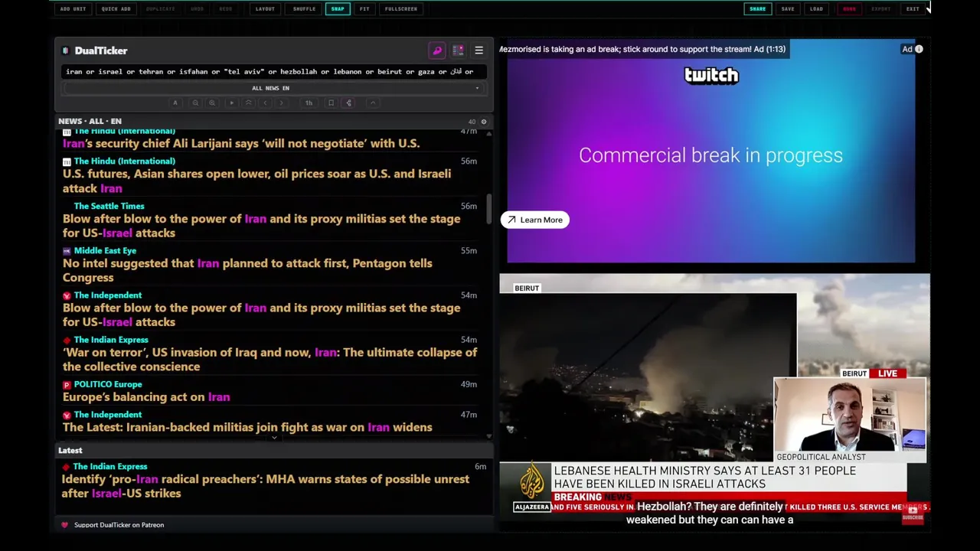Screen dimensions: 980x551
Task: Click the YouTube subscribe icon on Al Jazeera stream
Action: pos(913,514)
